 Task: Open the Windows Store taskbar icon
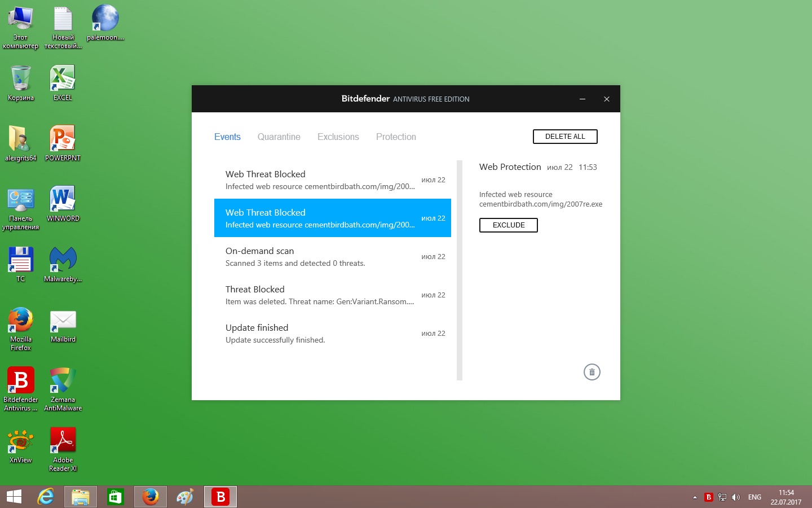[116, 497]
